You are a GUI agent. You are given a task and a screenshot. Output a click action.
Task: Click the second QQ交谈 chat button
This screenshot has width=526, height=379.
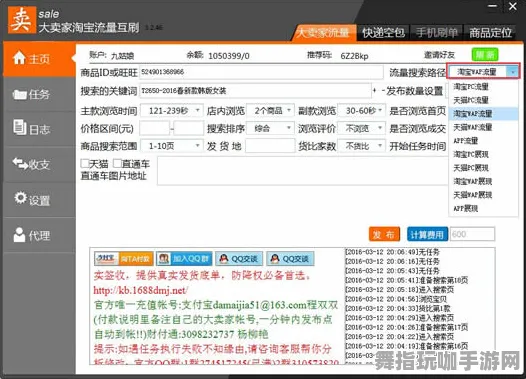click(x=290, y=258)
